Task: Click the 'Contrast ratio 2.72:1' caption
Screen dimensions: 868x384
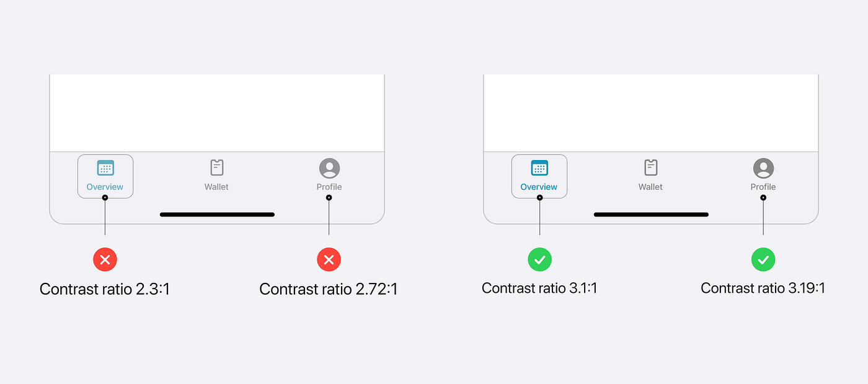Action: 329,289
